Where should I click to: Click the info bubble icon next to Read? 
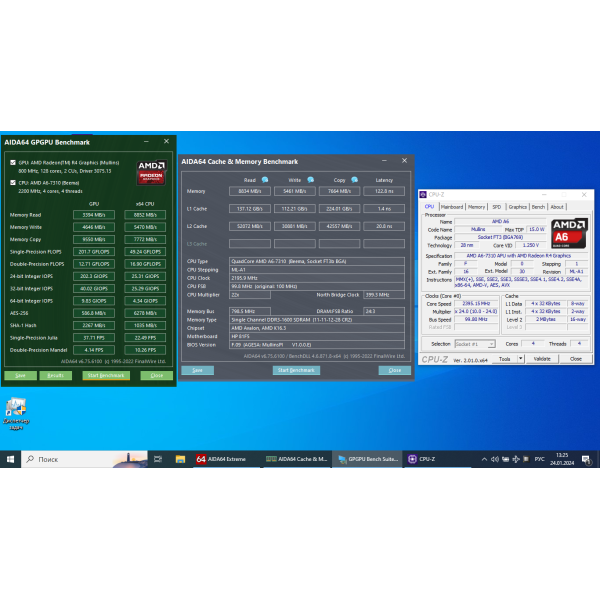(265, 180)
